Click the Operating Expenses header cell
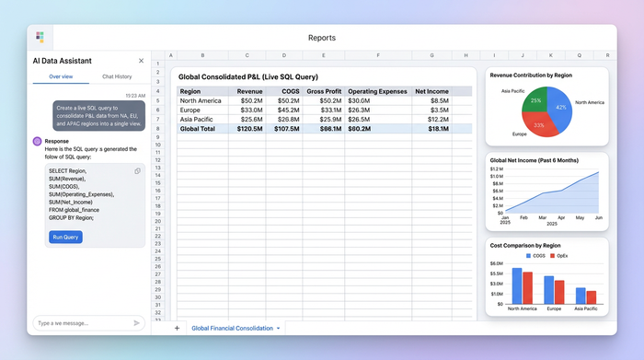 tap(378, 91)
